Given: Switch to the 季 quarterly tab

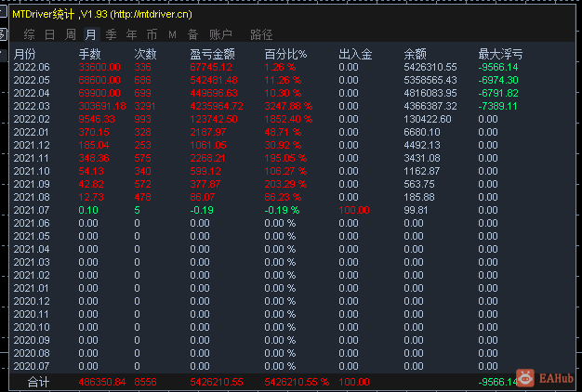Looking at the screenshot, I should (x=111, y=35).
